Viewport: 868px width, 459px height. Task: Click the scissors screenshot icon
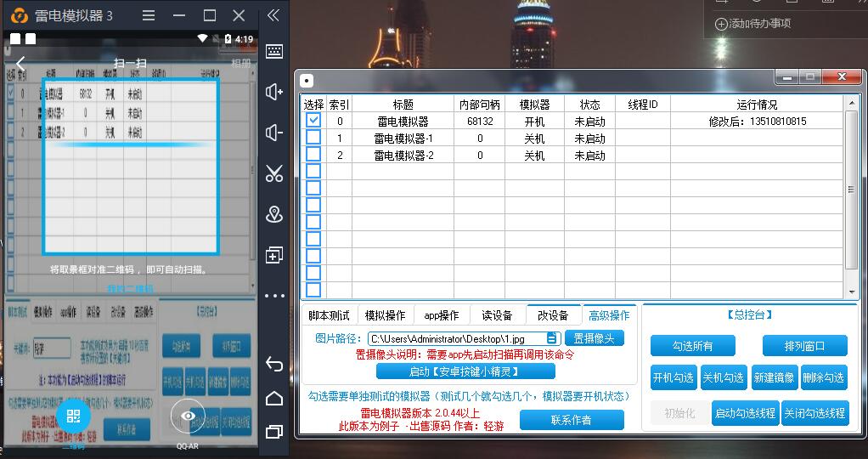(x=274, y=173)
